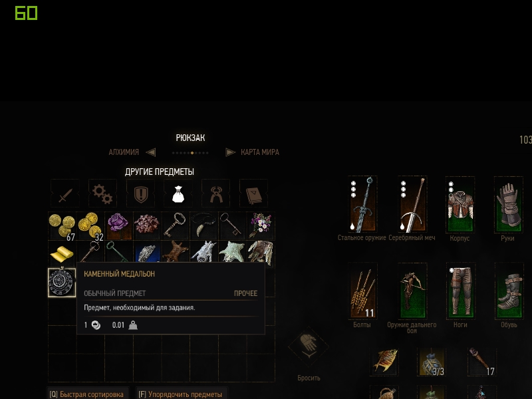Image resolution: width=532 pixels, height=399 pixels.
Task: Select the equipped steel sword slot
Action: [362, 205]
